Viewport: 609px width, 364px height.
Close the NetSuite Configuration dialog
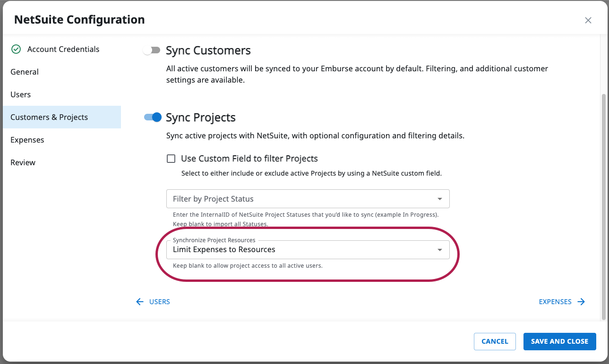coord(588,20)
